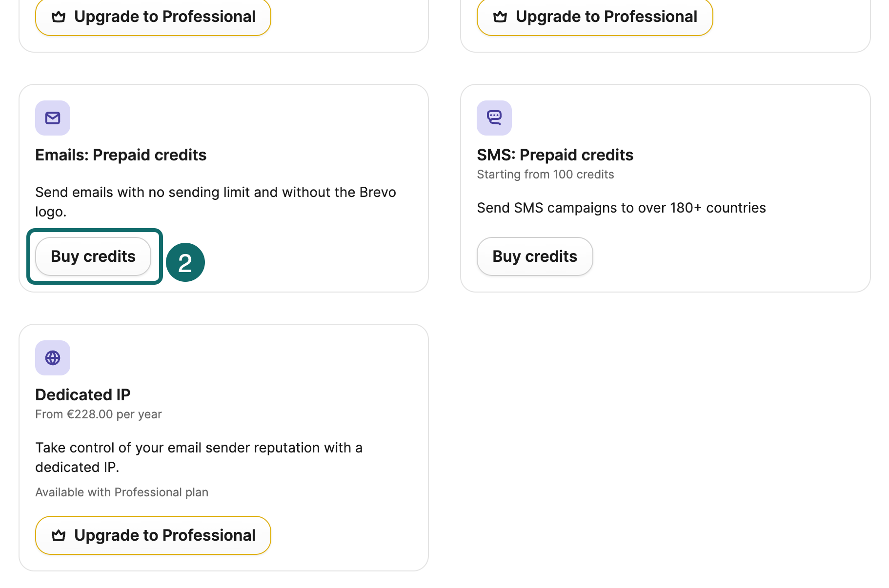This screenshot has height=588, width=889.
Task: Click the Dedicated IP heading
Action: [x=82, y=394]
